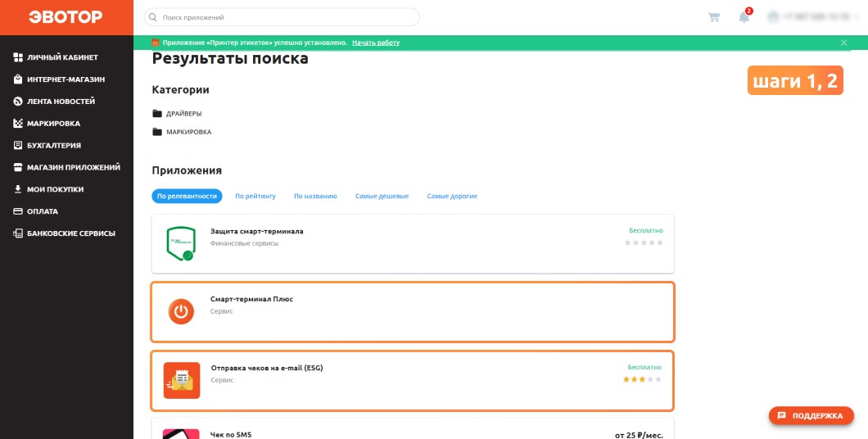
Task: Click Бесплатно price on Защита смарт-терминала
Action: [646, 230]
